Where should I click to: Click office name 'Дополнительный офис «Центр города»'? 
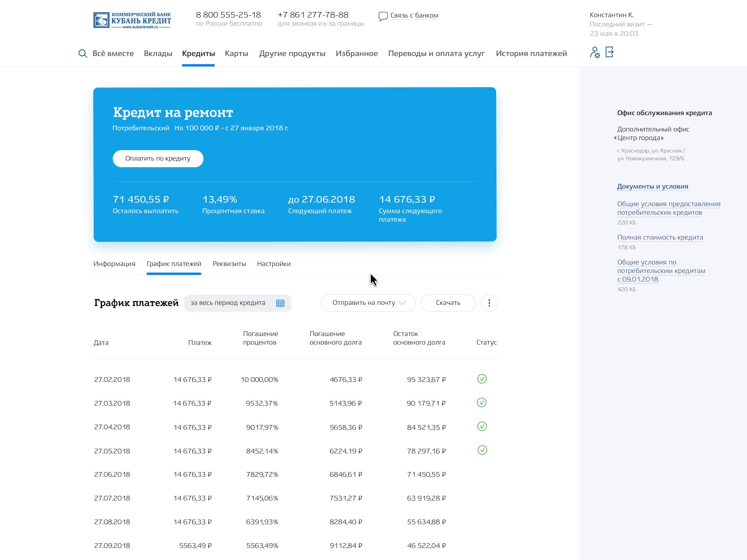(x=652, y=133)
